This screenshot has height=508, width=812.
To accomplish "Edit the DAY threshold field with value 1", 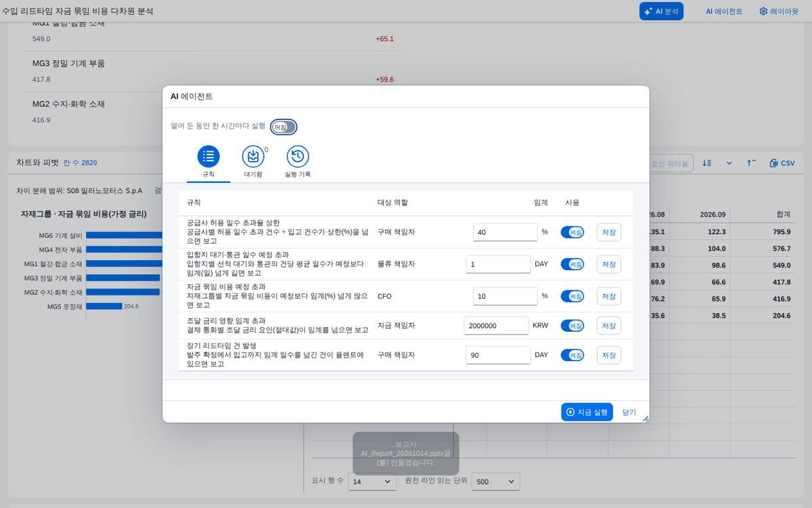I will tap(499, 264).
